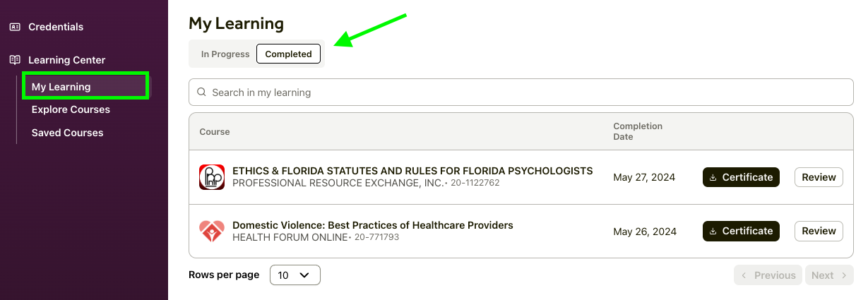Open the Saved Courses page
This screenshot has width=868, height=300.
pos(67,133)
